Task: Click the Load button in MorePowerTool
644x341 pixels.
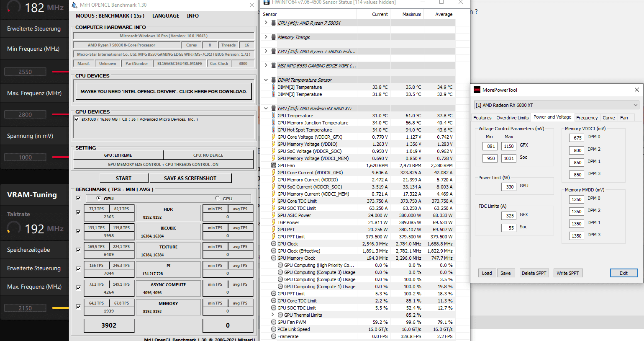Action: click(x=487, y=273)
